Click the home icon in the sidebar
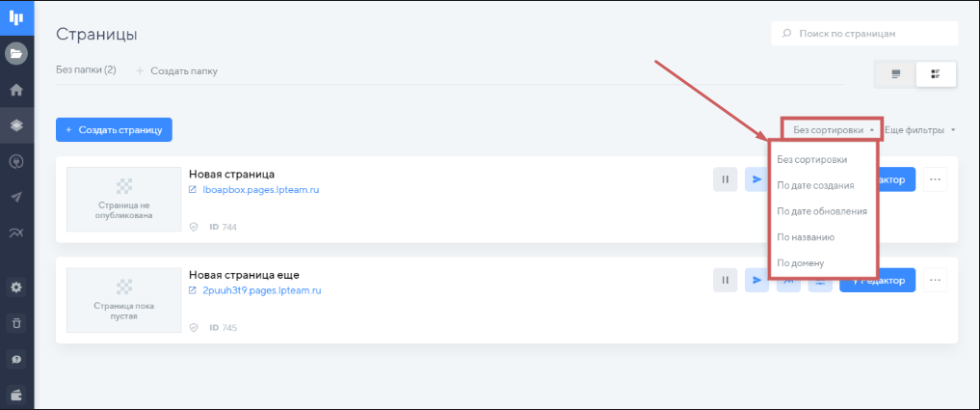This screenshot has width=980, height=410. 16,90
